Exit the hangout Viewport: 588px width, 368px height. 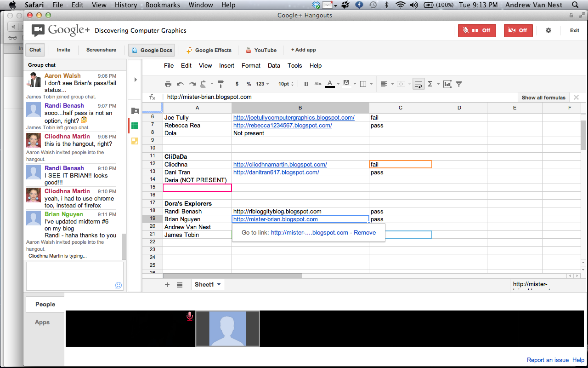575,30
